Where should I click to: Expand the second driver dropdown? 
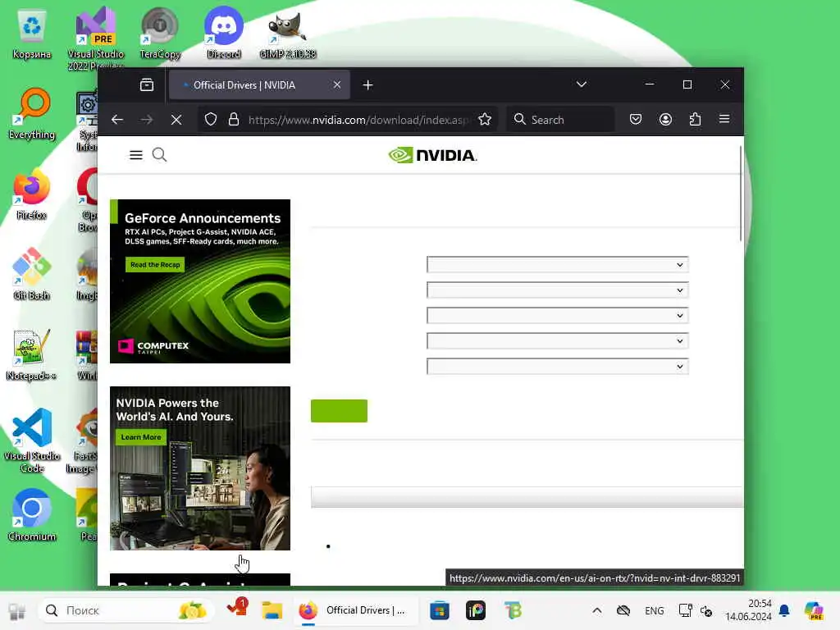(x=557, y=290)
